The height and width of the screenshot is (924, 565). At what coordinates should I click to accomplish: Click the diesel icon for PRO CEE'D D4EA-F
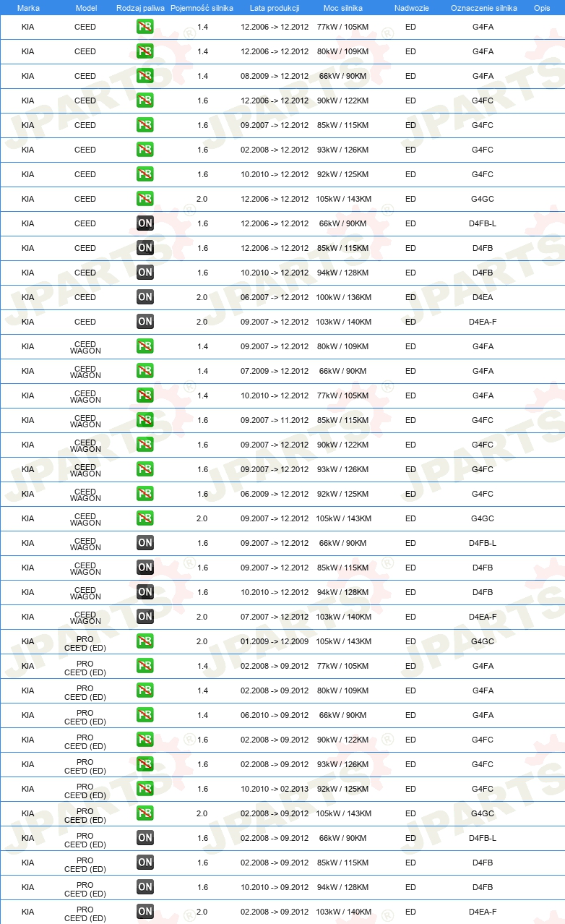(x=145, y=912)
